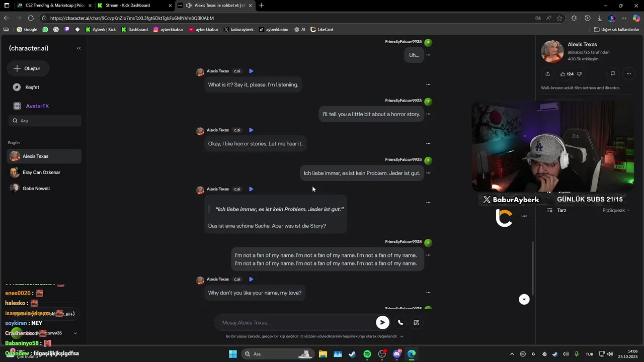Dislike the Alexis Texas character
The width and height of the screenshot is (644, 362).
click(x=579, y=74)
